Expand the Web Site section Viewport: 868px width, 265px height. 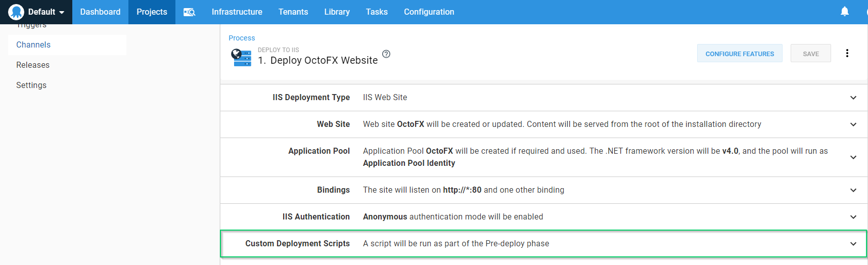click(x=853, y=124)
